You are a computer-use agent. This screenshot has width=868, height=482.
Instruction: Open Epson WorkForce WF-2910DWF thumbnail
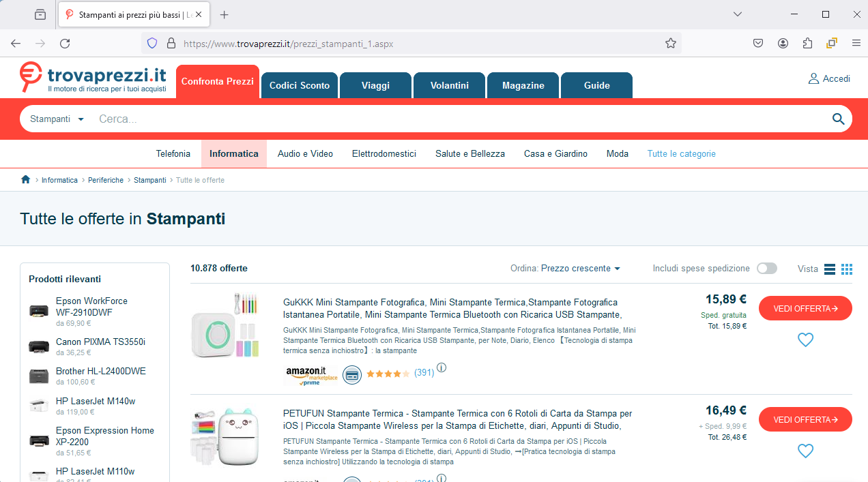click(x=39, y=311)
